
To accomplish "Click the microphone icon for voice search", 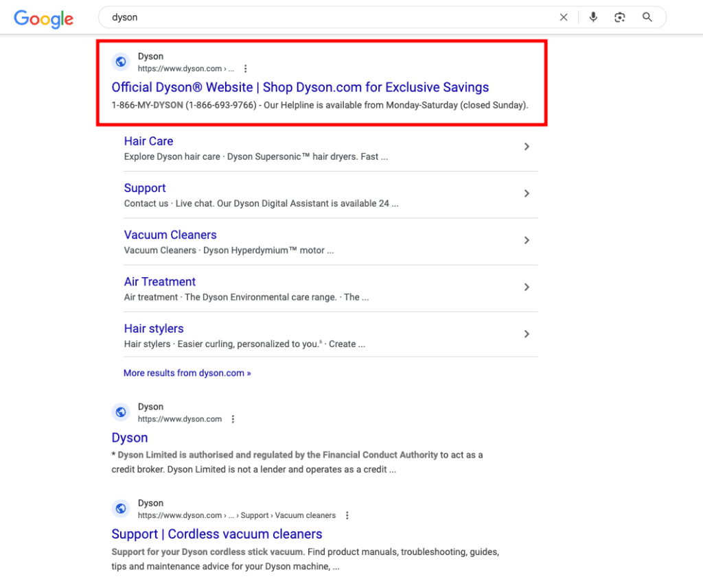I will 592,16.
